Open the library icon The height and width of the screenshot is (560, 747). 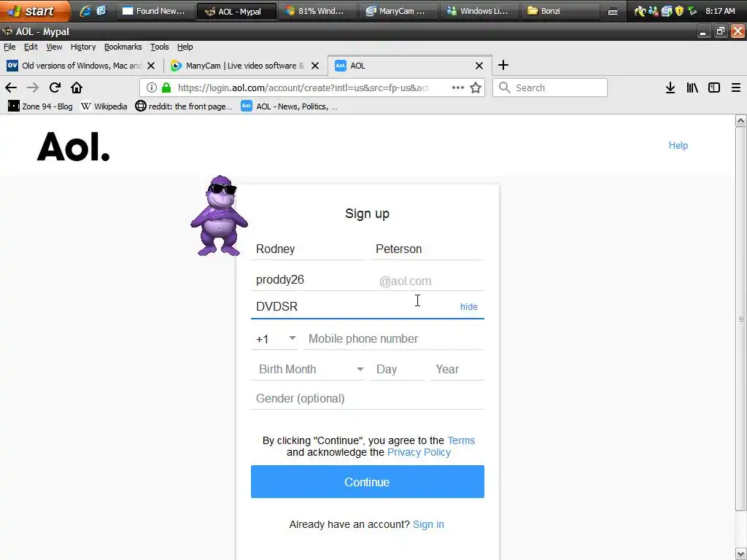692,87
